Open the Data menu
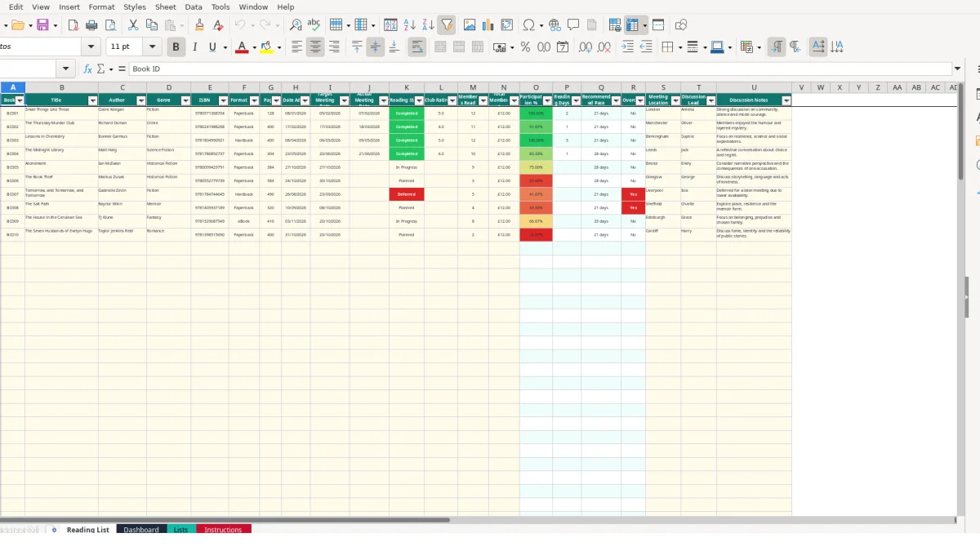The width and height of the screenshot is (980, 551). tap(194, 7)
